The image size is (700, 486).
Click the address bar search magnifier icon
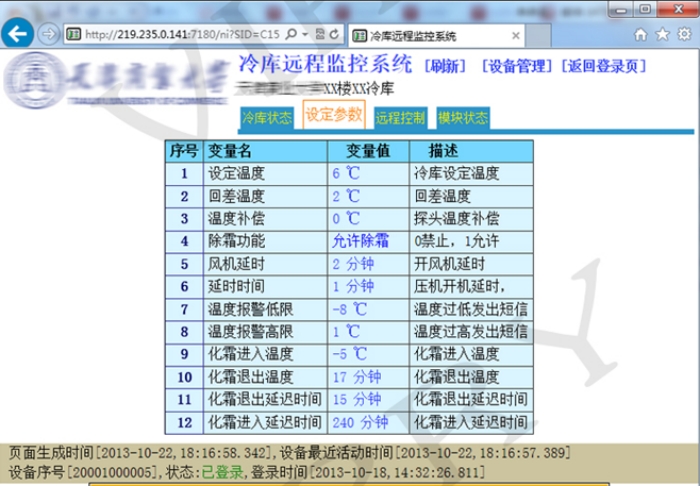click(x=290, y=35)
